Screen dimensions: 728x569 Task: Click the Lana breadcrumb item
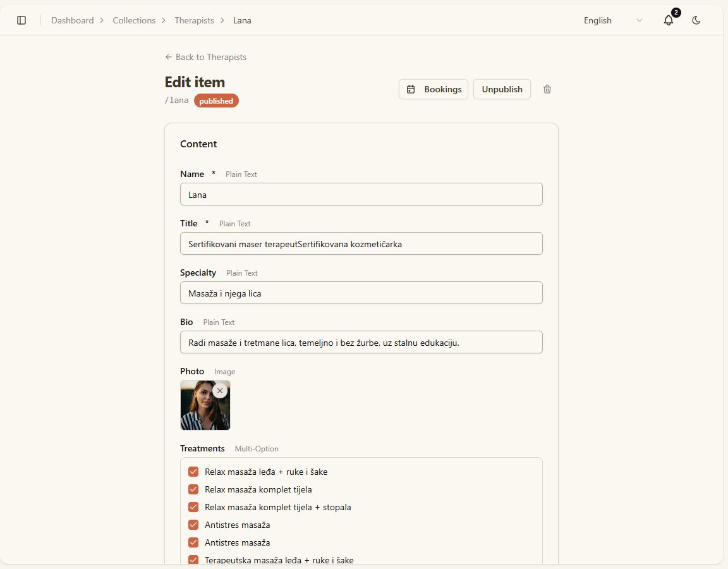242,20
